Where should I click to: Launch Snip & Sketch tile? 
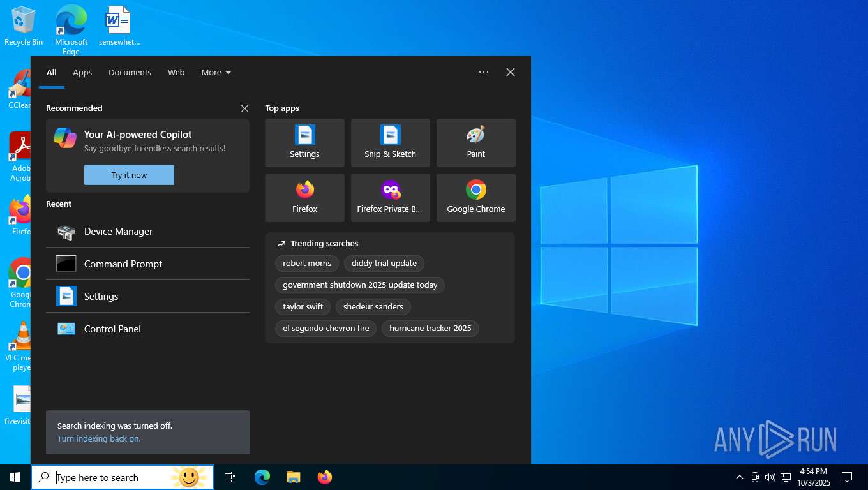(x=390, y=143)
